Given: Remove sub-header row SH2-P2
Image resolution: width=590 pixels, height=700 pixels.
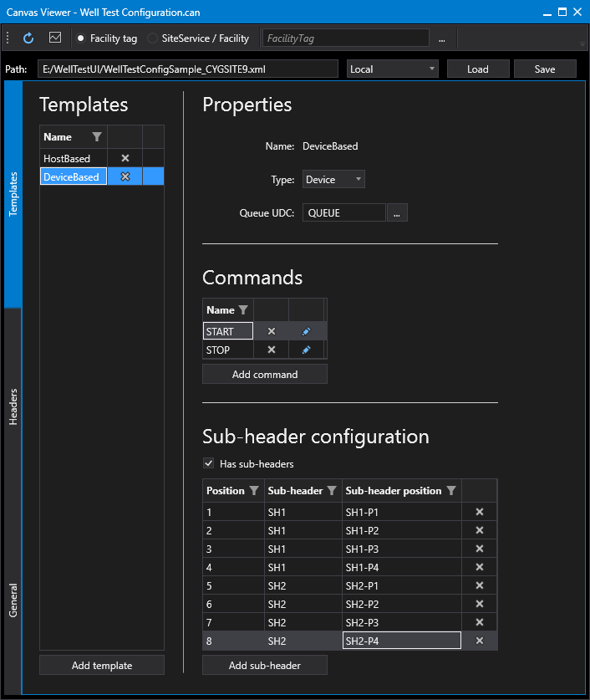Looking at the screenshot, I should point(480,604).
